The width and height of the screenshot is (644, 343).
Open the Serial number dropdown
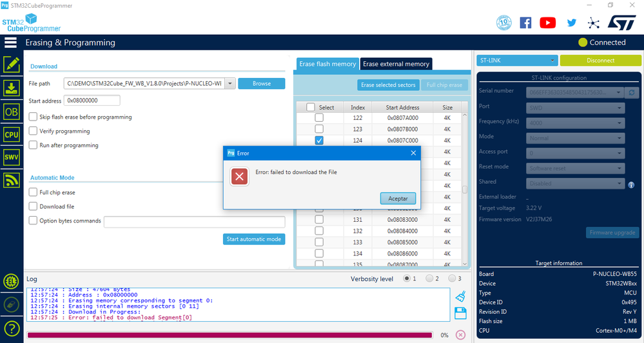(575, 92)
